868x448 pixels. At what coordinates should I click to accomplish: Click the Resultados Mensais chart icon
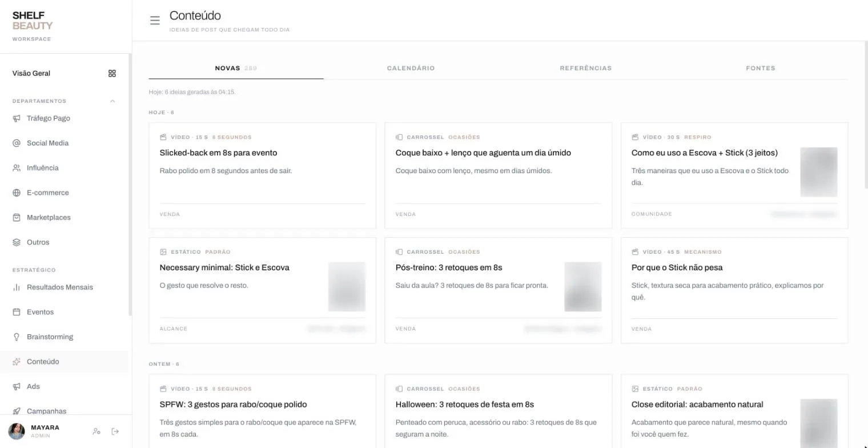coord(17,287)
